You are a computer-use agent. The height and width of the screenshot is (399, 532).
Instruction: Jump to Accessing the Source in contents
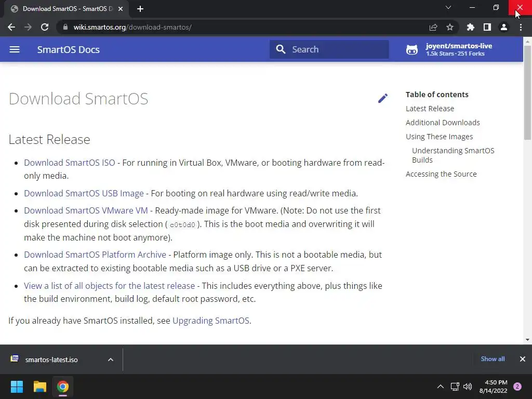click(x=441, y=174)
